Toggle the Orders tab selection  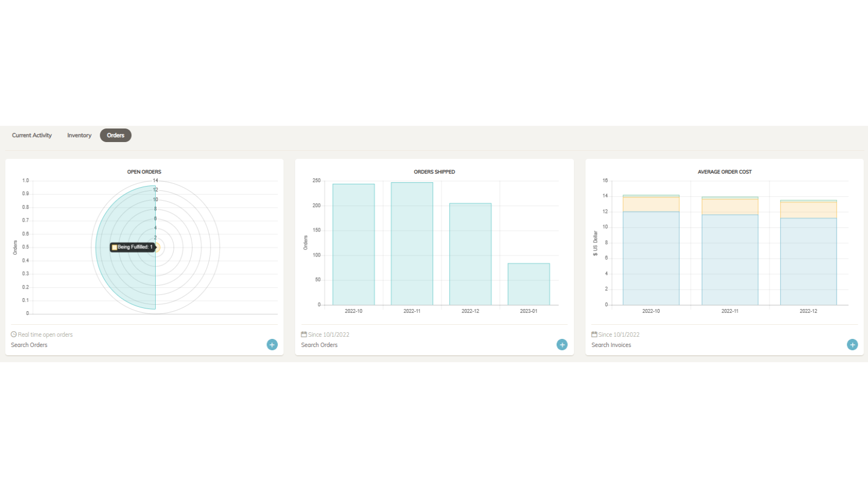[116, 135]
